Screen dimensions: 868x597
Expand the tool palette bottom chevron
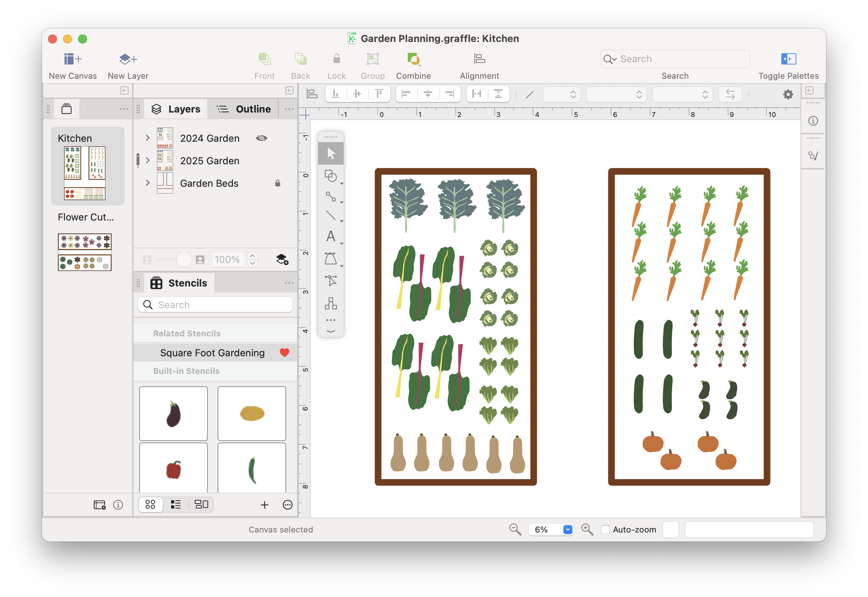(331, 331)
